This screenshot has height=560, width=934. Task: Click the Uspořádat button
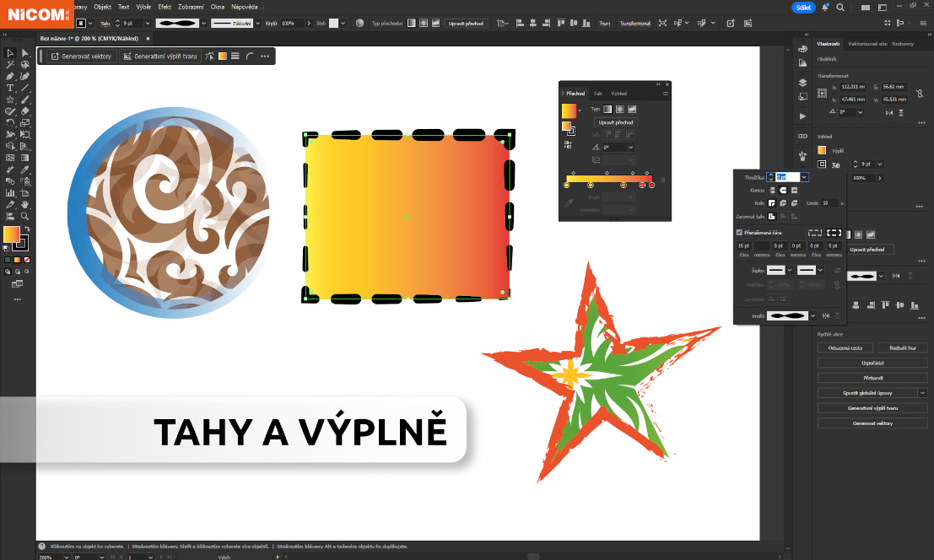pos(872,363)
